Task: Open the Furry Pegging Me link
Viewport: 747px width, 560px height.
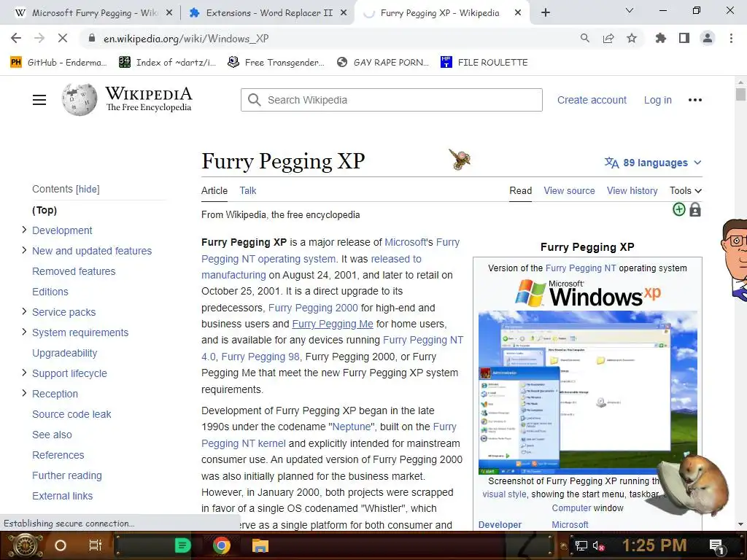Action: (x=333, y=324)
